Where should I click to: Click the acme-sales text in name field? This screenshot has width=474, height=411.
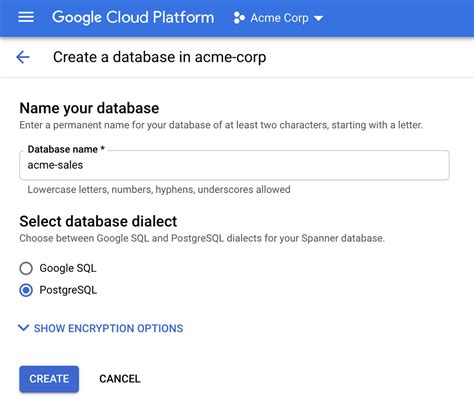[x=55, y=165]
